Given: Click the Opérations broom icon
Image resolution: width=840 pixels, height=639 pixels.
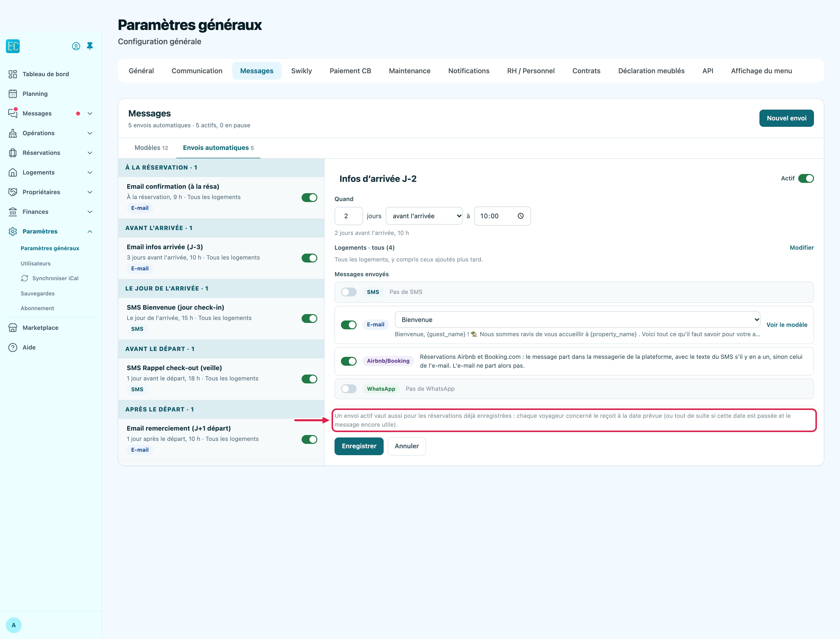Looking at the screenshot, I should pos(13,133).
